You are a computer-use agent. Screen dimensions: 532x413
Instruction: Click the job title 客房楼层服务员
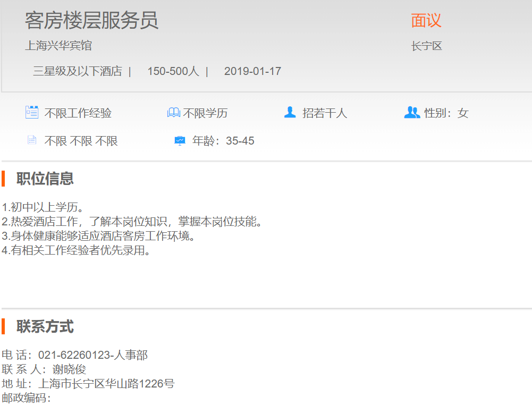pyautogui.click(x=91, y=21)
